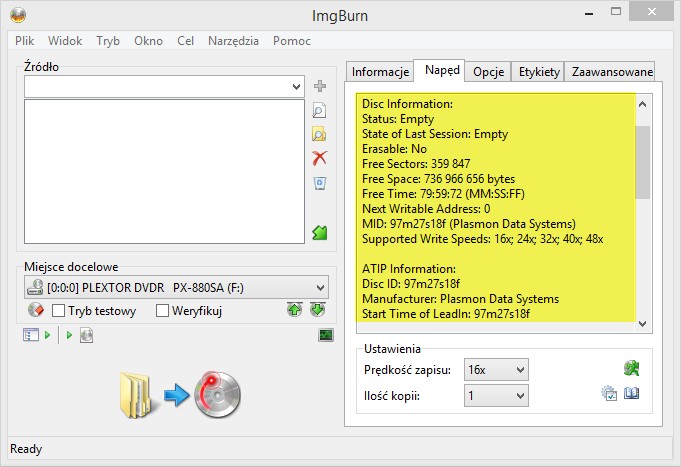Viewport: 681px width, 467px height.
Task: Click the 'Status: Empty' line
Action: pos(398,119)
